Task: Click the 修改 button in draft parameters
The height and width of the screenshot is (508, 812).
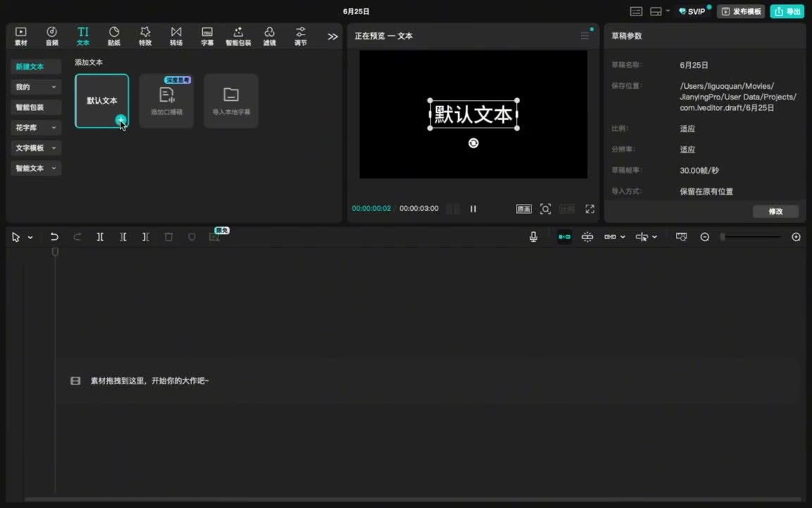Action: 775,211
